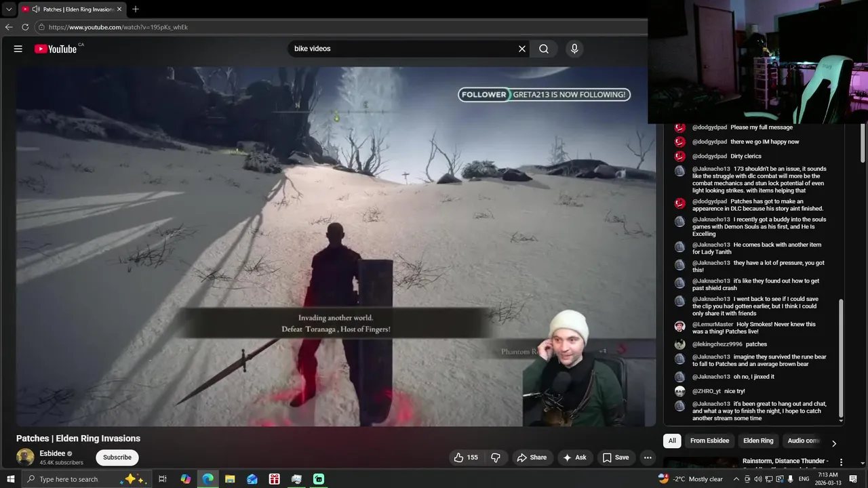Click @LemurMaster's avatar in chat
Image resolution: width=868 pixels, height=488 pixels.
click(679, 326)
